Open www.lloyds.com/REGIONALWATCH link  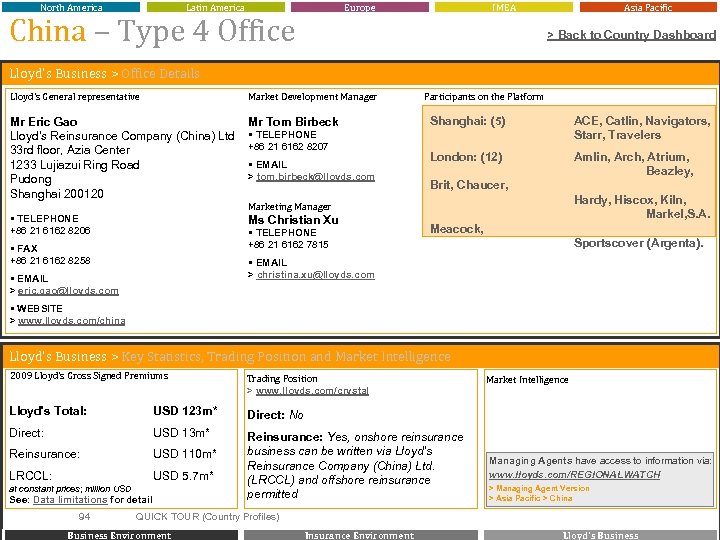point(574,475)
